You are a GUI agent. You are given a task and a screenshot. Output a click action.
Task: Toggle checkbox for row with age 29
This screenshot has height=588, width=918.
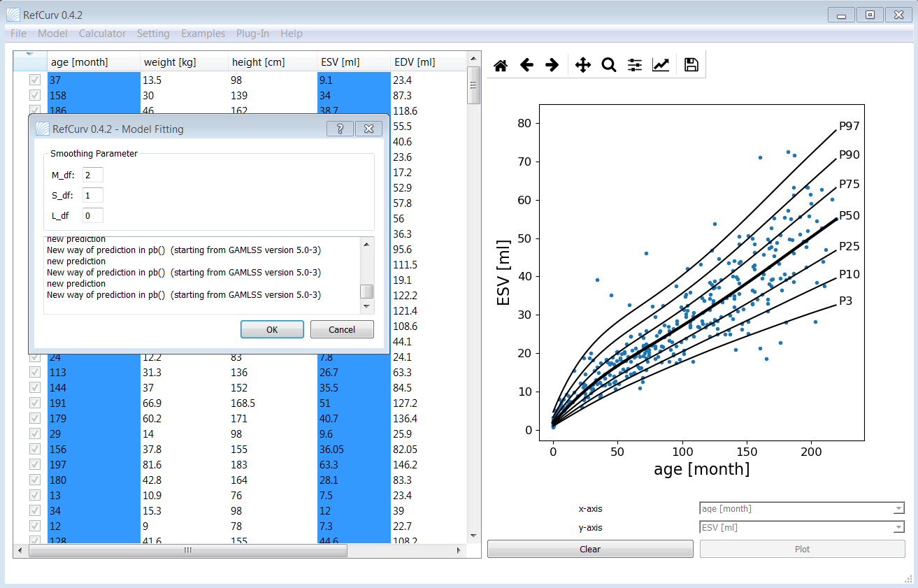click(x=35, y=434)
